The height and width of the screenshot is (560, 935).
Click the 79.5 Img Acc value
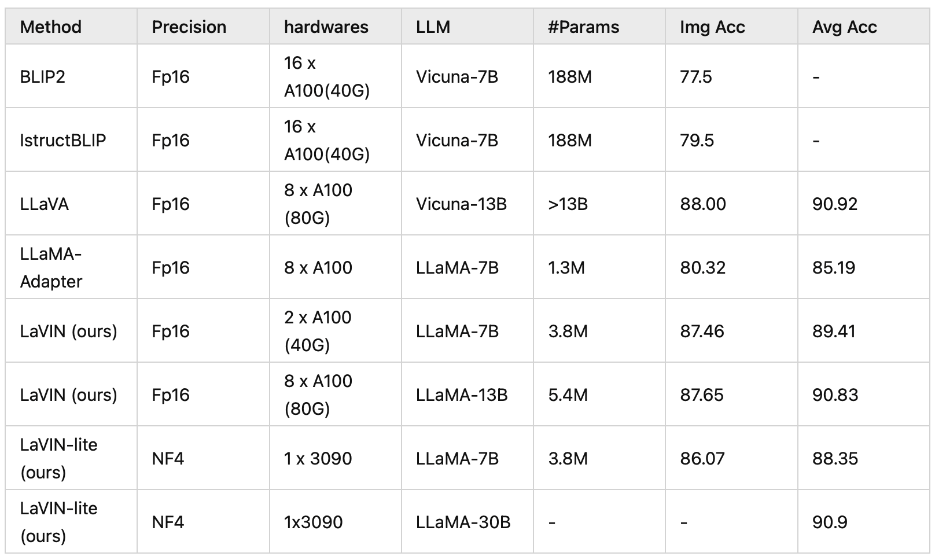tap(697, 141)
